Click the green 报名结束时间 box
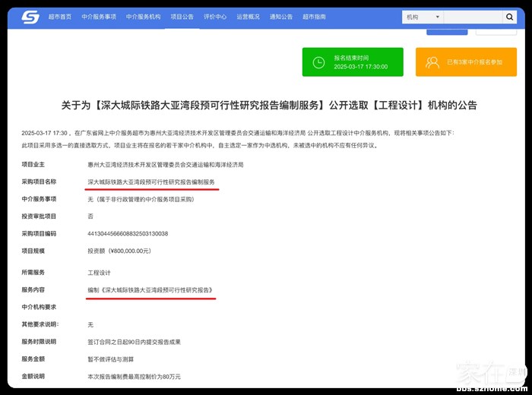 (x=353, y=62)
